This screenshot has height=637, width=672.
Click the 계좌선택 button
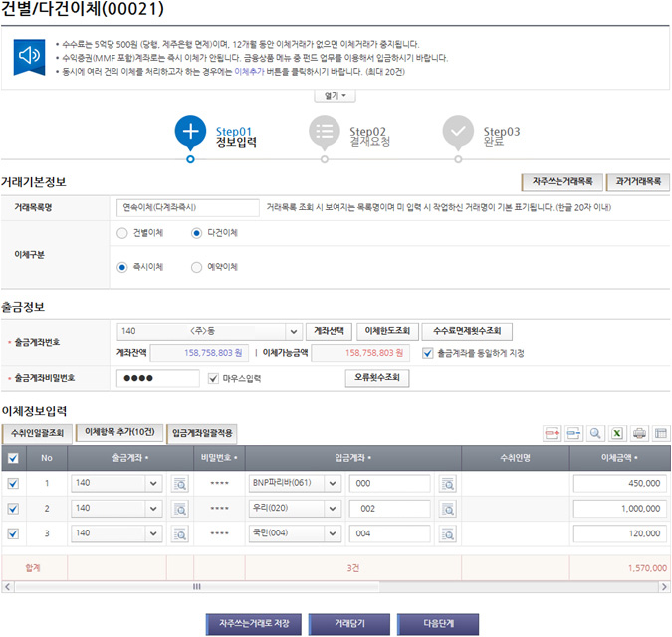point(329,331)
